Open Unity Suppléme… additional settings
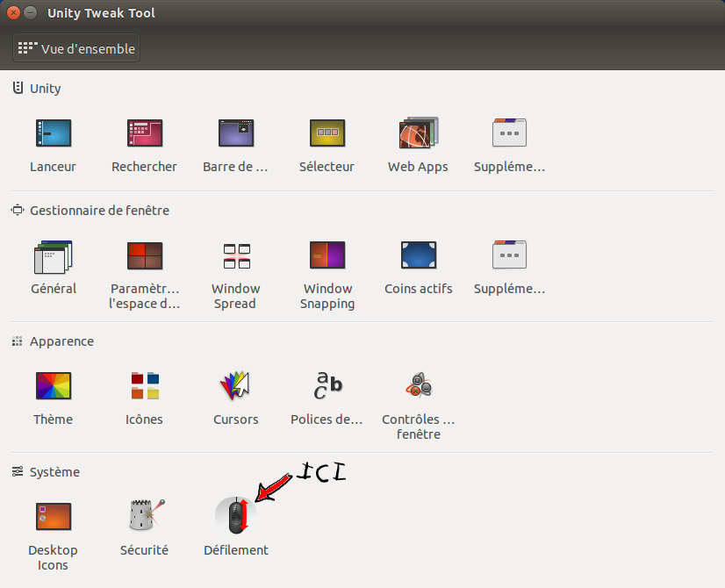This screenshot has width=725, height=588. (509, 144)
